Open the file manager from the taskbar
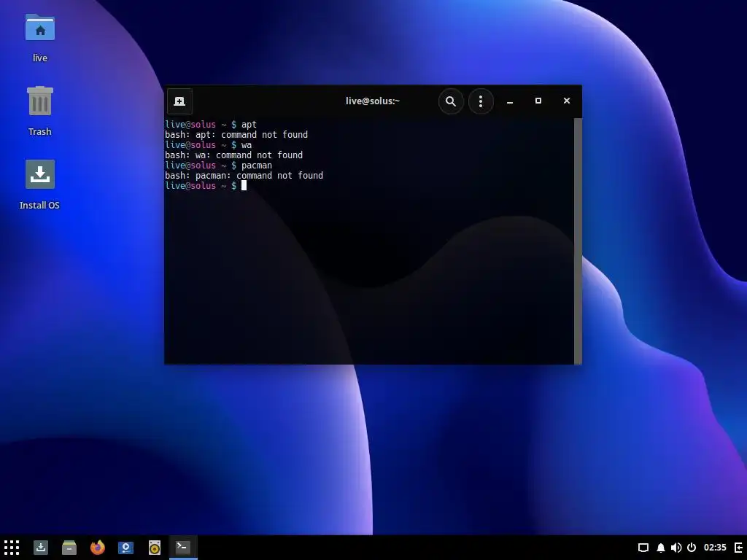 [69, 548]
